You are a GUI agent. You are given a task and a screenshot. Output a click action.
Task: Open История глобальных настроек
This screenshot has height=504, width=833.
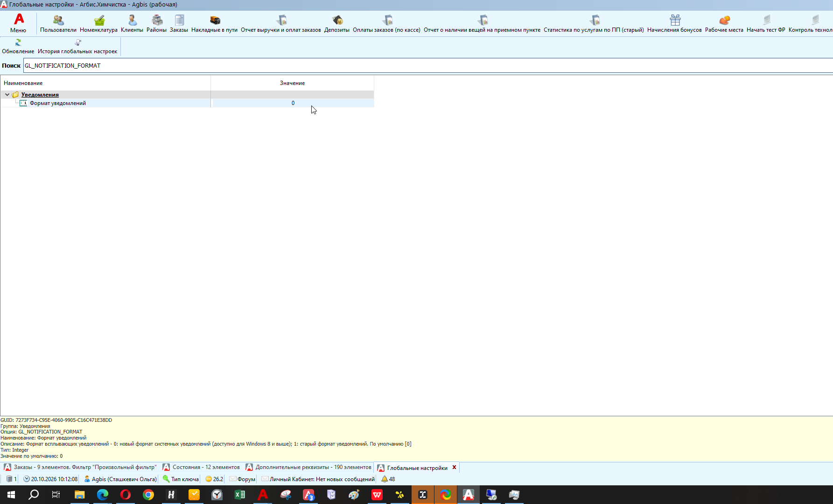tap(77, 47)
